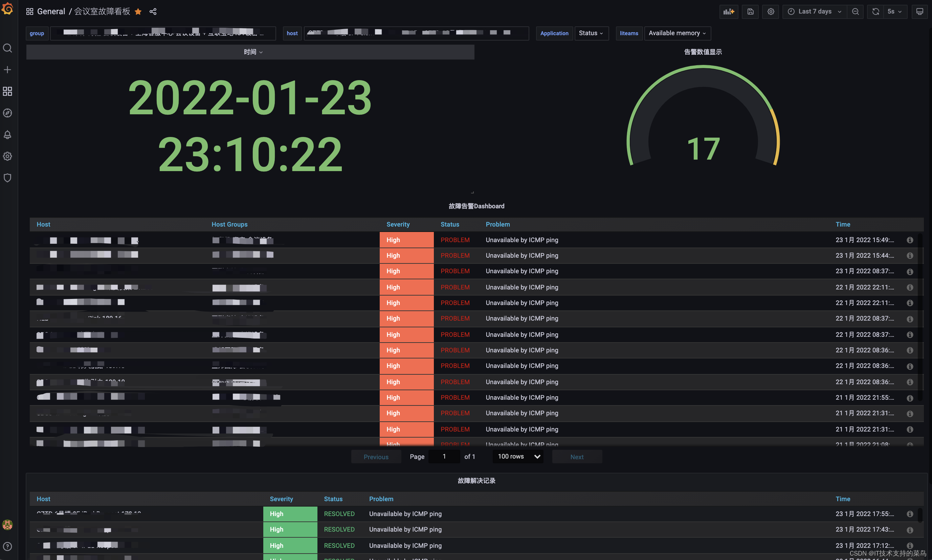
Task: Open the 告警数值显示 panel title
Action: [x=703, y=52]
